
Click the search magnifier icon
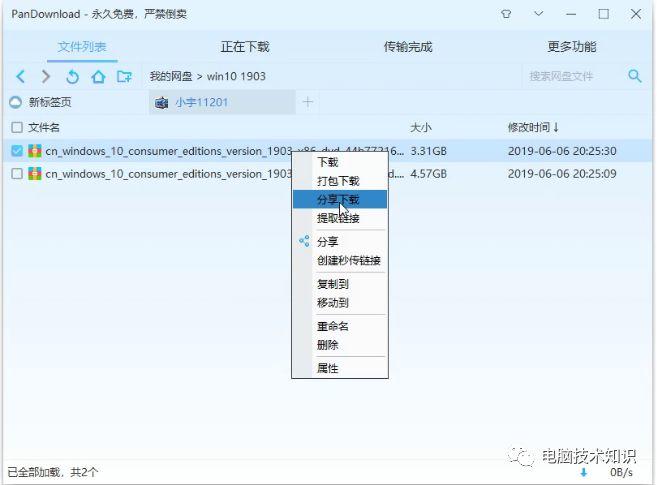(634, 76)
